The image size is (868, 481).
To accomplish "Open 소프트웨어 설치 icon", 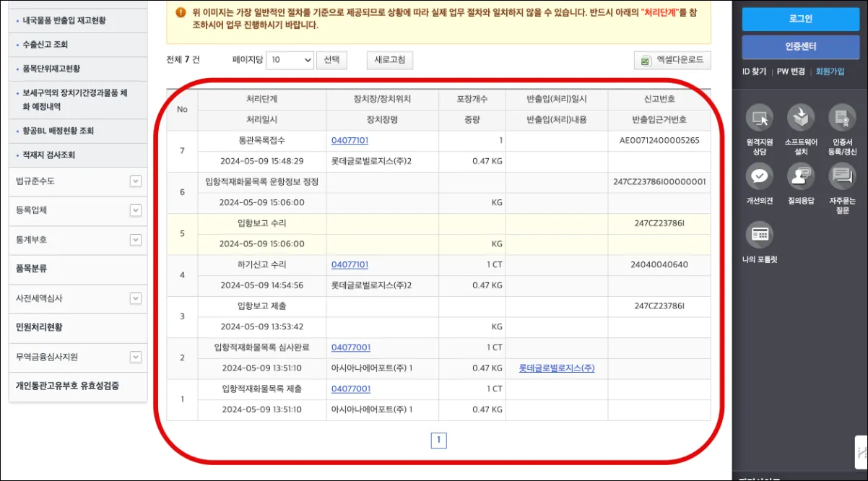I will click(x=801, y=117).
